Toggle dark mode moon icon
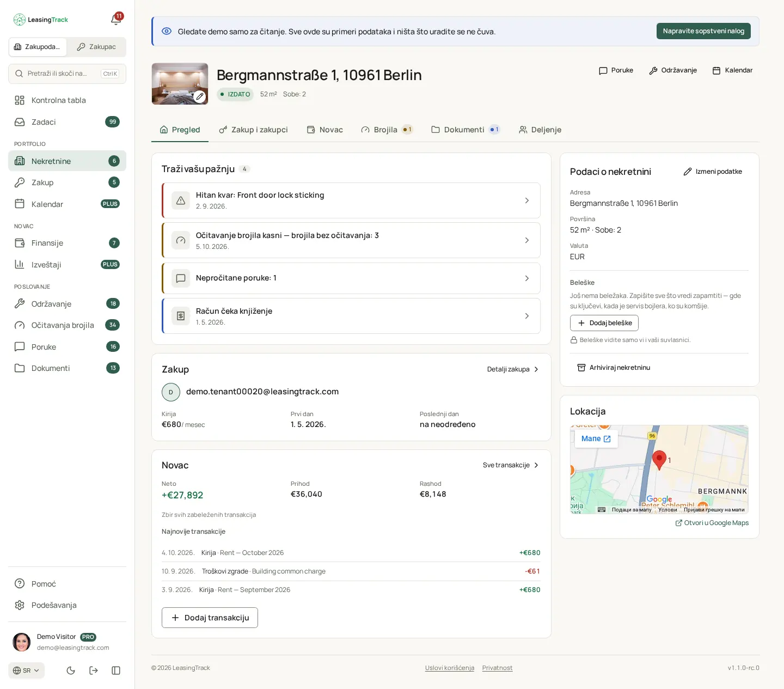 71,670
